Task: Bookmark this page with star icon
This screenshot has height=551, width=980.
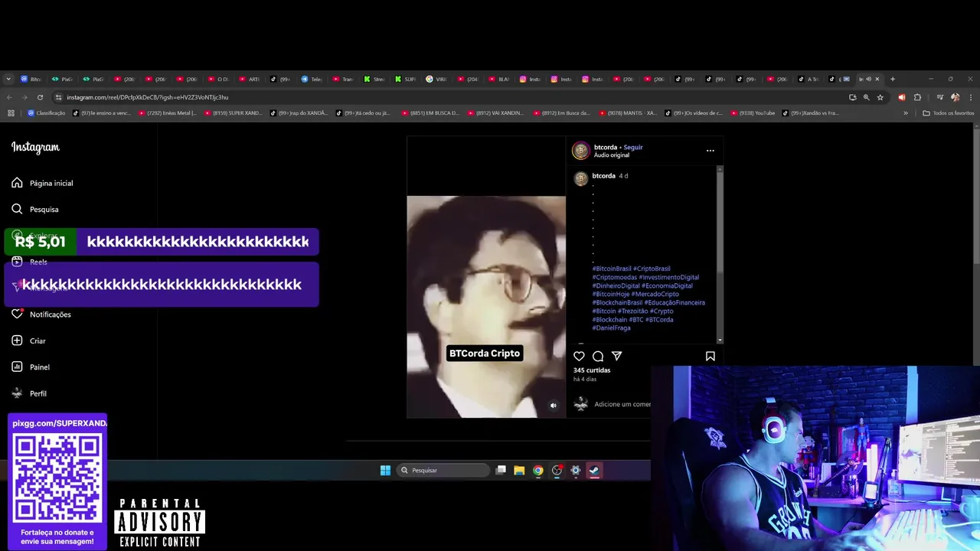Action: (880, 97)
